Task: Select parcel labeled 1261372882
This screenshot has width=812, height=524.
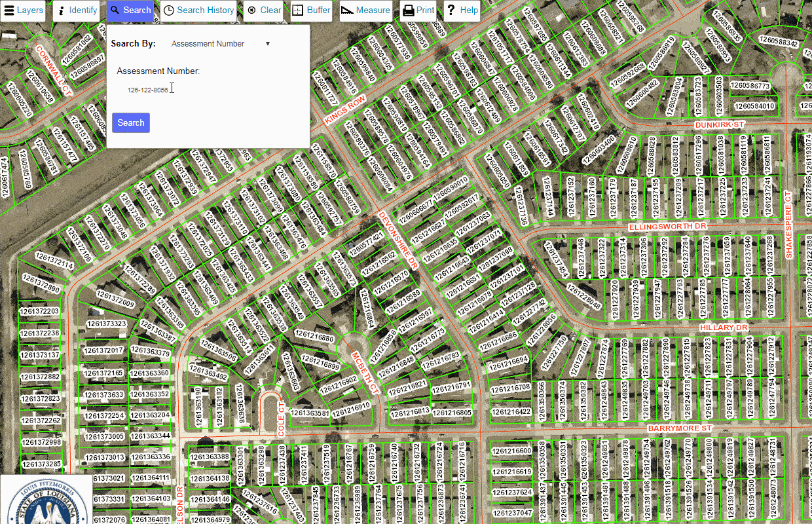Action: pyautogui.click(x=41, y=377)
